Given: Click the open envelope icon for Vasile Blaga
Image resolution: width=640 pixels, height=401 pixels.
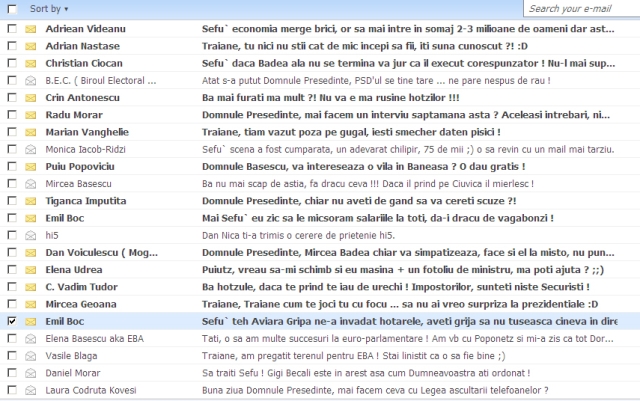Looking at the screenshot, I should [30, 355].
